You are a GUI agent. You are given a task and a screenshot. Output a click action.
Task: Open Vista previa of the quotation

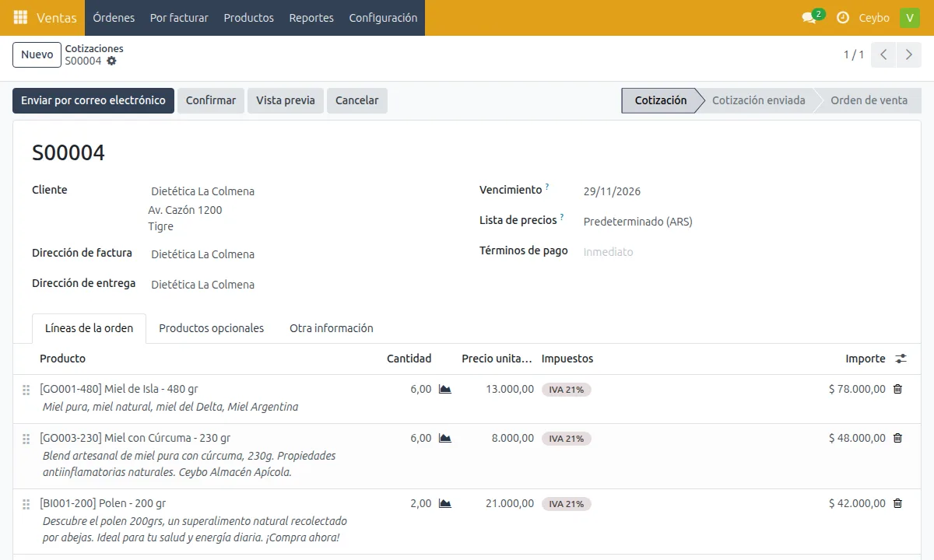[286, 100]
